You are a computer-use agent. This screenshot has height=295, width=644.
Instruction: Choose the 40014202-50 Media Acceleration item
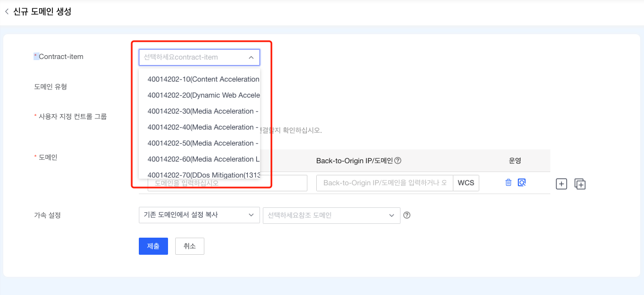pos(203,143)
